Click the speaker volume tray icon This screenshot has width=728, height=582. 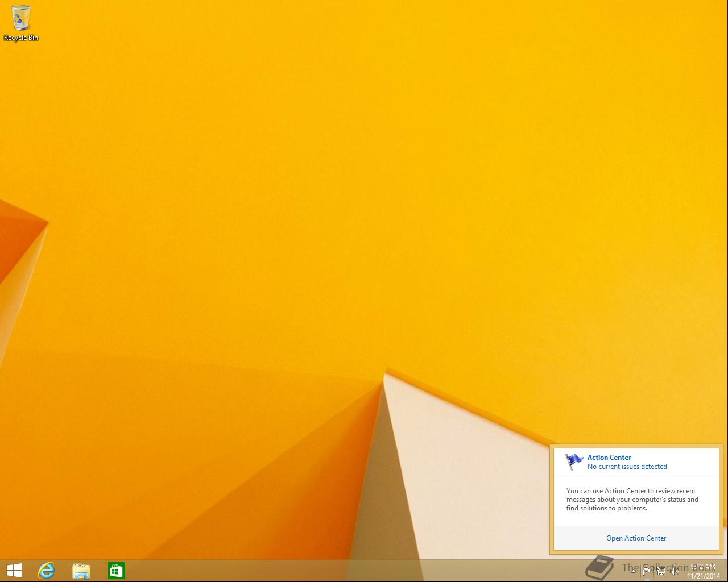(x=675, y=571)
